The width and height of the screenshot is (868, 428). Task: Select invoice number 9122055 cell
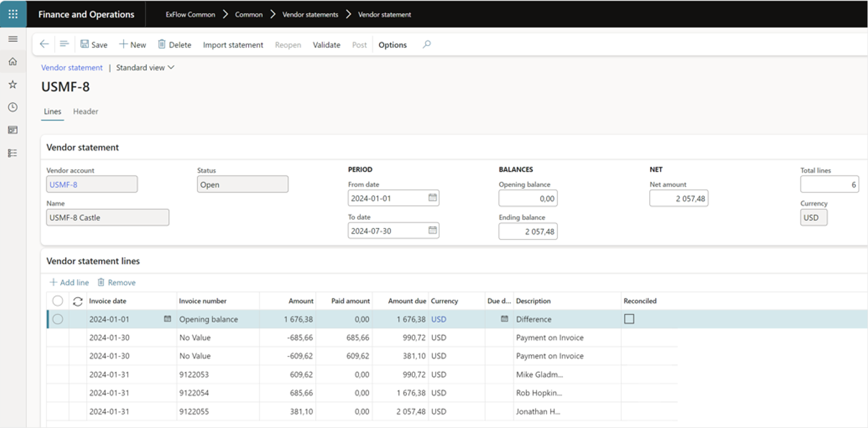[218, 411]
